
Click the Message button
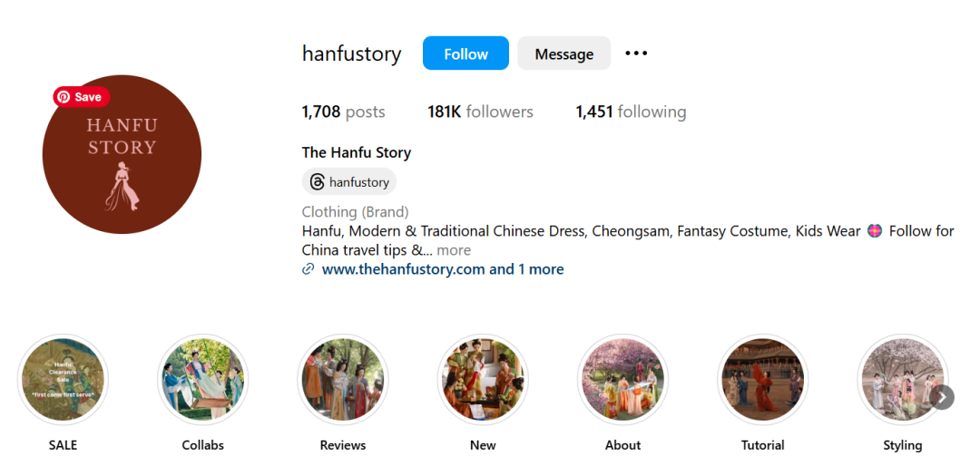[x=563, y=53]
